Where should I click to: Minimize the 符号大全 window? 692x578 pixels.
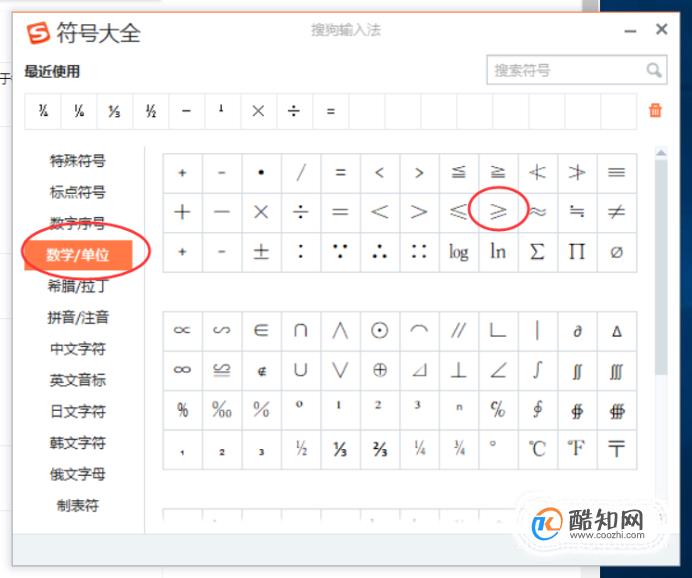pos(630,31)
